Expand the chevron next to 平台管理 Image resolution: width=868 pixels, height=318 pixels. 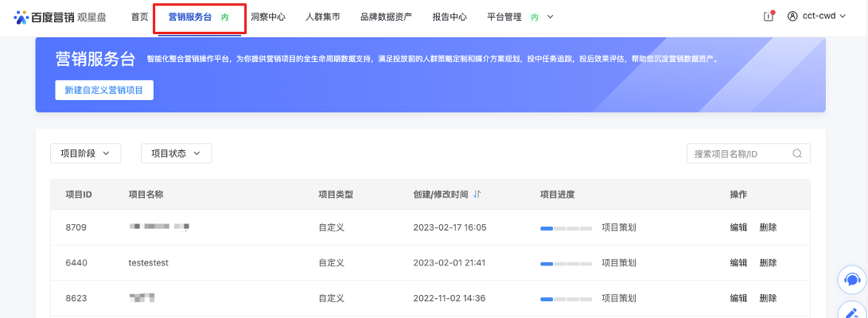point(551,17)
